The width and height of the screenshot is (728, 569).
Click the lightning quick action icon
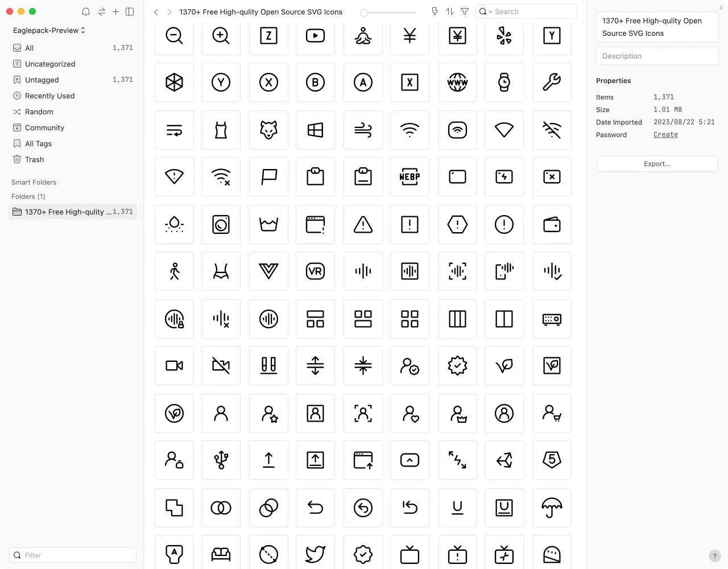[435, 11]
